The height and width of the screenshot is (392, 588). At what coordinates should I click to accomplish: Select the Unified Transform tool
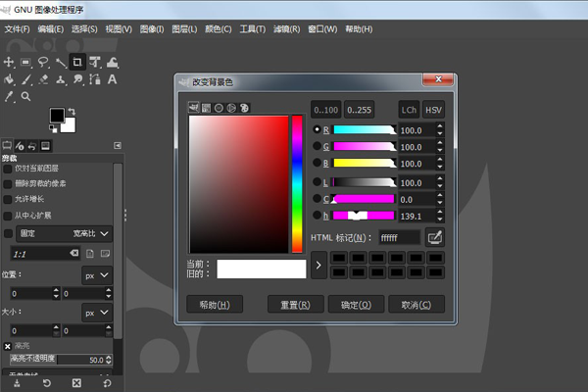click(95, 62)
